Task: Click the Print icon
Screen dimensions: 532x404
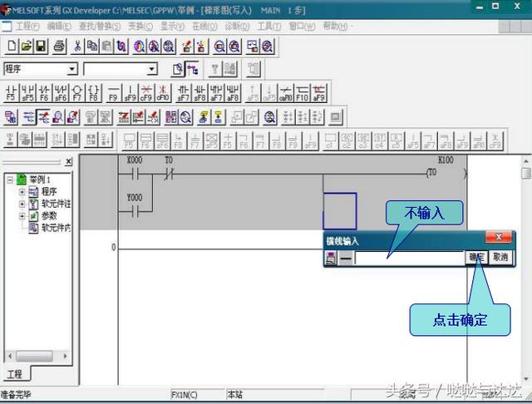Action: click(x=60, y=46)
